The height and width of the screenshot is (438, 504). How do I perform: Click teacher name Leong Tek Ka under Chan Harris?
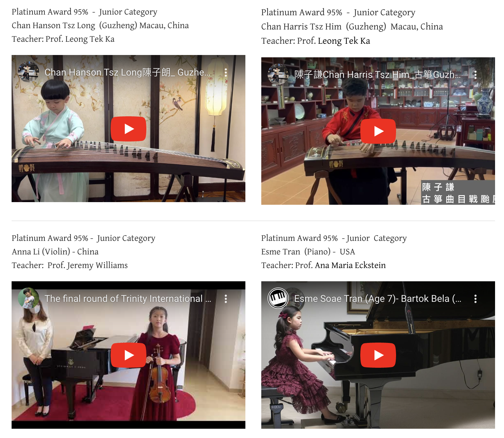[x=344, y=41]
